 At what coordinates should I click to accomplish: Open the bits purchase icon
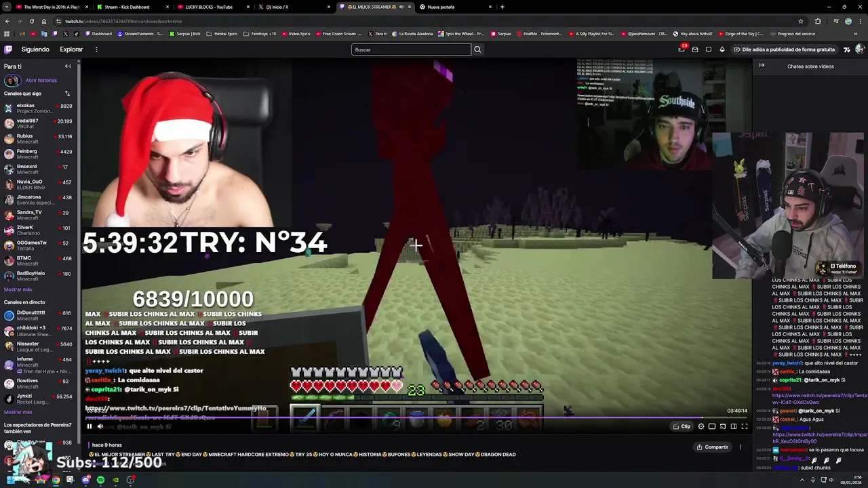tap(722, 49)
